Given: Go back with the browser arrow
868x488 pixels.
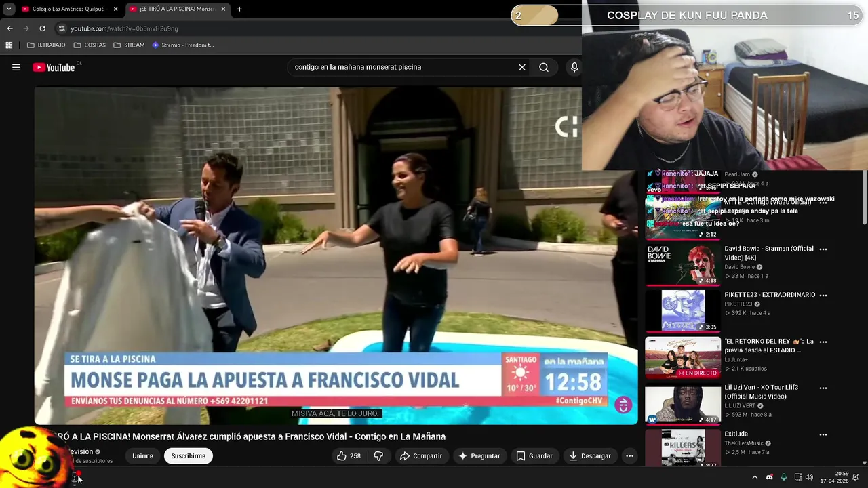Looking at the screenshot, I should point(9,28).
